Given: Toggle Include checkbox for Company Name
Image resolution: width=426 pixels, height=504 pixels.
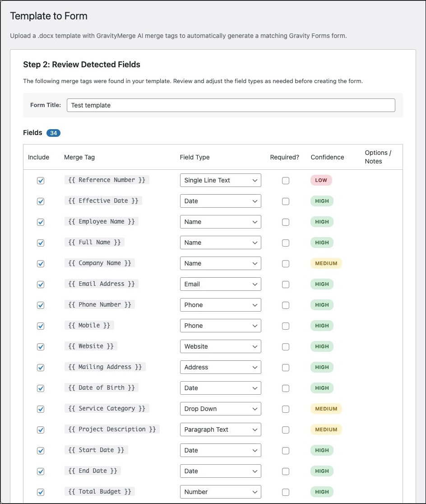Looking at the screenshot, I should tap(41, 264).
